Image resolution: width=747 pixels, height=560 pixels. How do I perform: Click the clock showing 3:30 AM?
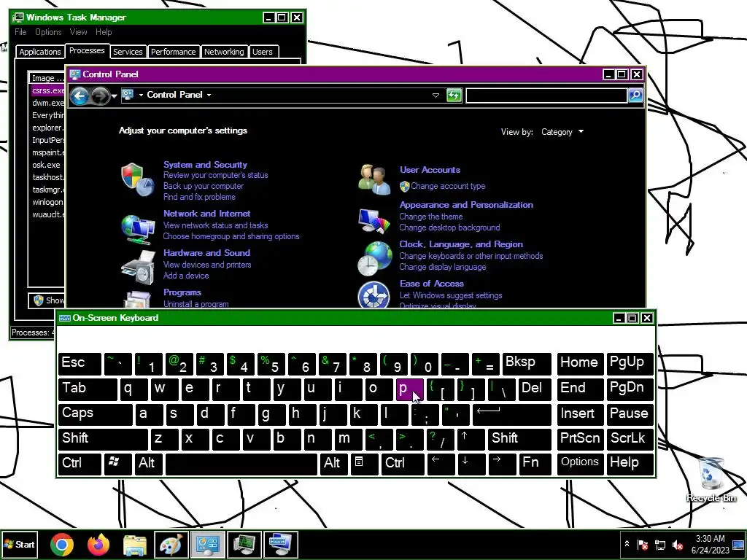point(710,539)
